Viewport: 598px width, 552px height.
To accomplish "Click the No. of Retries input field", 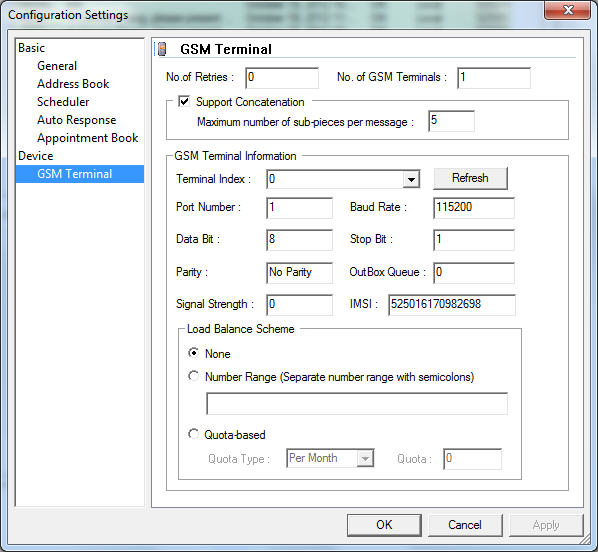I will [x=282, y=78].
